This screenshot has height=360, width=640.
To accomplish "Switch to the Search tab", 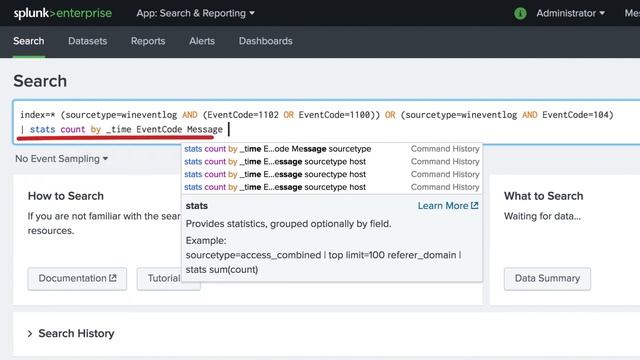I will pos(29,41).
